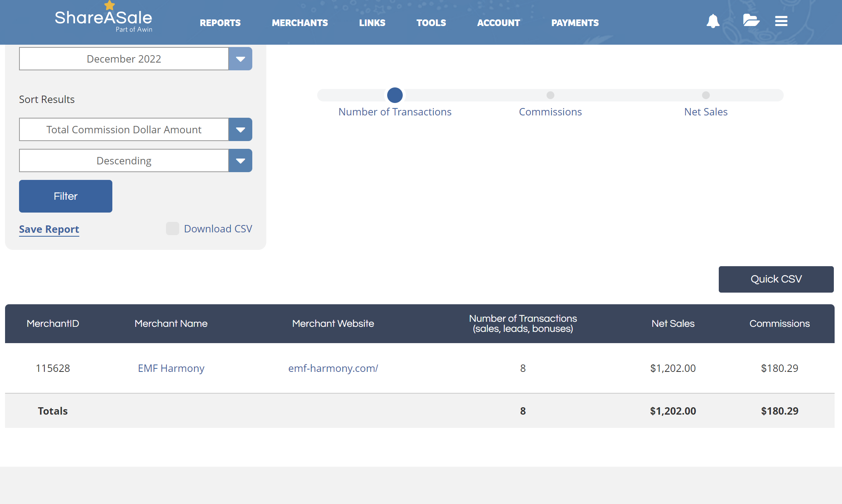The image size is (842, 504).
Task: Click the MerchantID column header
Action: (53, 324)
